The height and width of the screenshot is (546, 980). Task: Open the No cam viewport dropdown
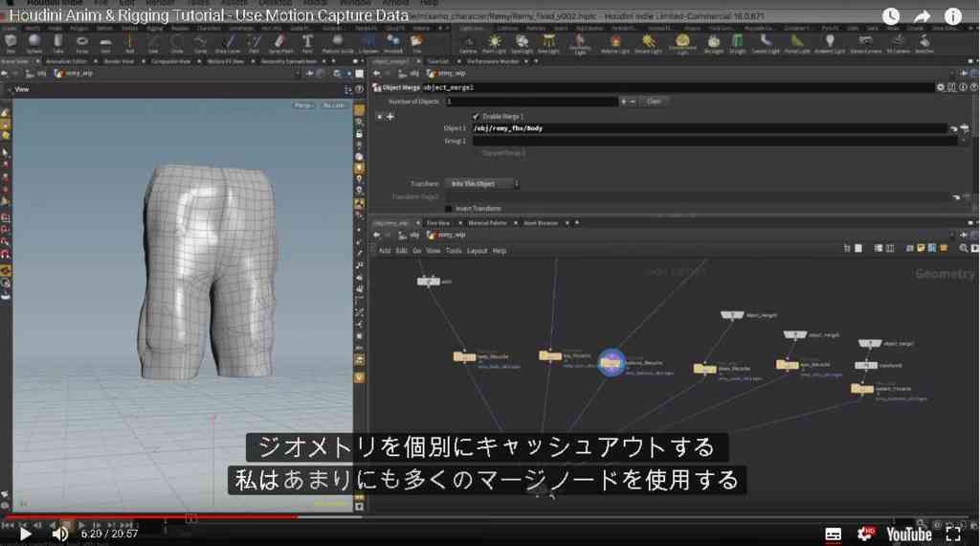tap(334, 105)
